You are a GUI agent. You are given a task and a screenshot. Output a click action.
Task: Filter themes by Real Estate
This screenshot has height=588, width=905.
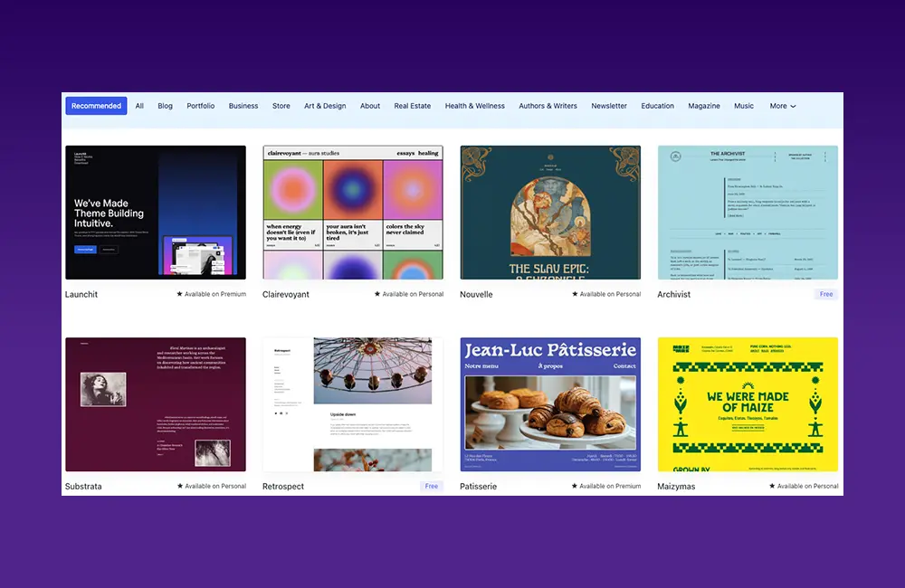tap(413, 106)
